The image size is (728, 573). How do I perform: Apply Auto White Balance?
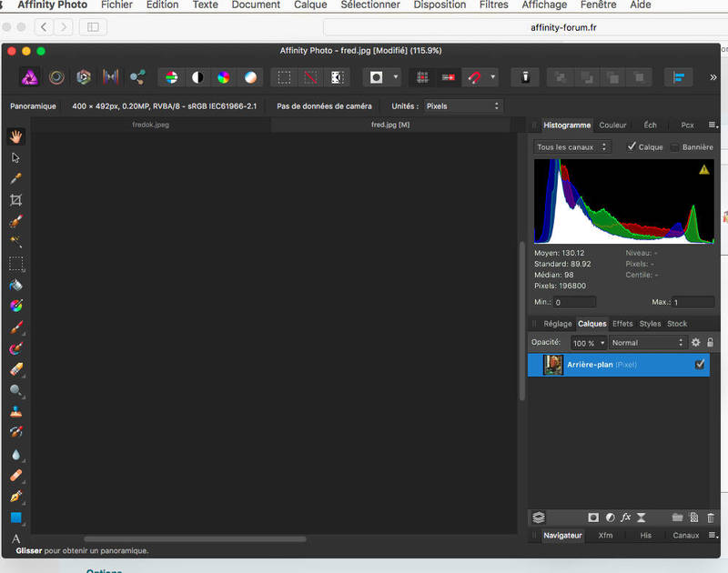pyautogui.click(x=250, y=77)
